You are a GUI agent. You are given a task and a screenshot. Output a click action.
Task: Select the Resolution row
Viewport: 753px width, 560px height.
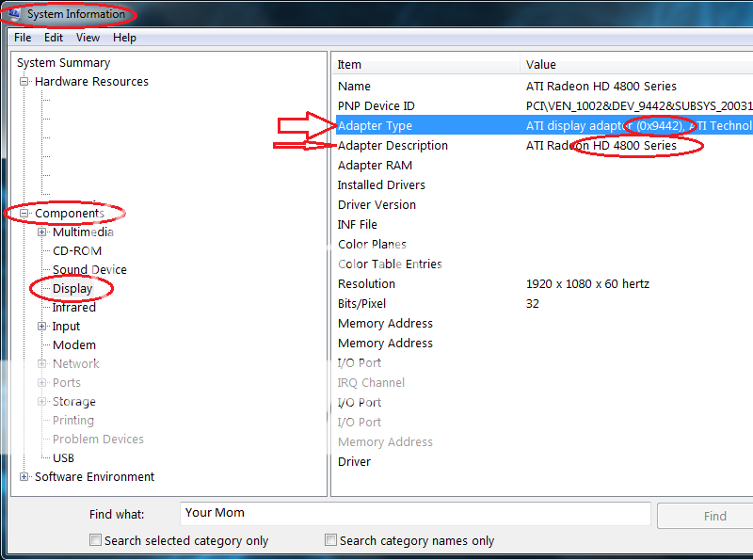pyautogui.click(x=543, y=284)
